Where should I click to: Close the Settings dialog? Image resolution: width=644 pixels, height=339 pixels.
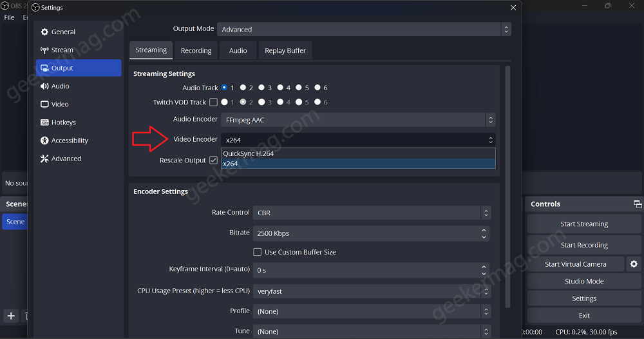[x=513, y=7]
